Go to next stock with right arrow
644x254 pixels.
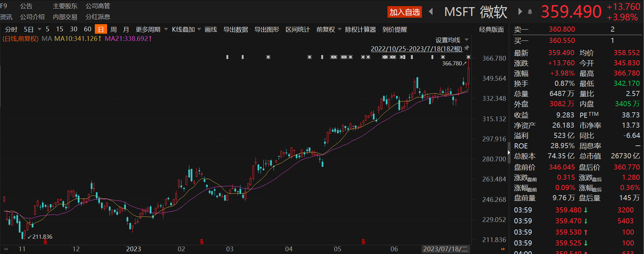[520, 12]
